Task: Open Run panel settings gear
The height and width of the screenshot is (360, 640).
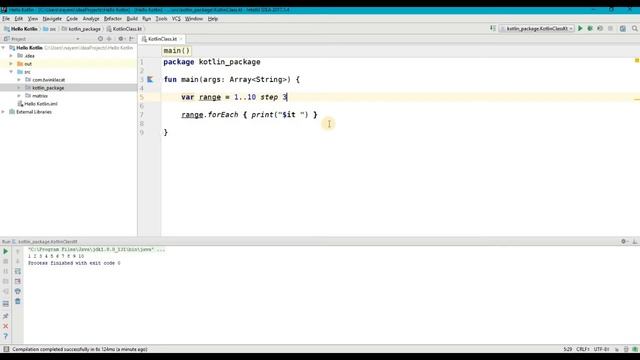Action: click(x=624, y=242)
